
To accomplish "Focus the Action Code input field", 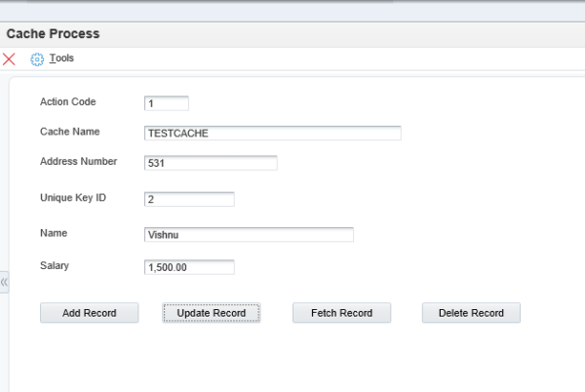I will tap(167, 103).
